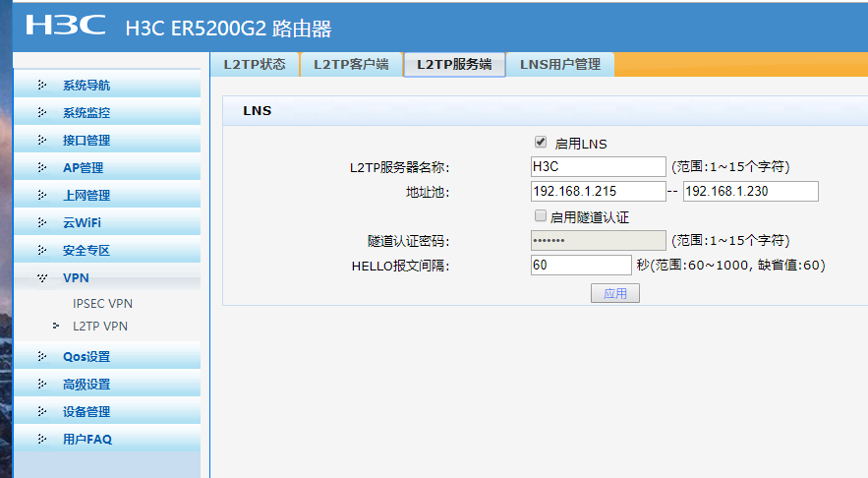Click address pool start field 192.168.1.215
Image resolution: width=868 pixels, height=478 pixels.
598,191
